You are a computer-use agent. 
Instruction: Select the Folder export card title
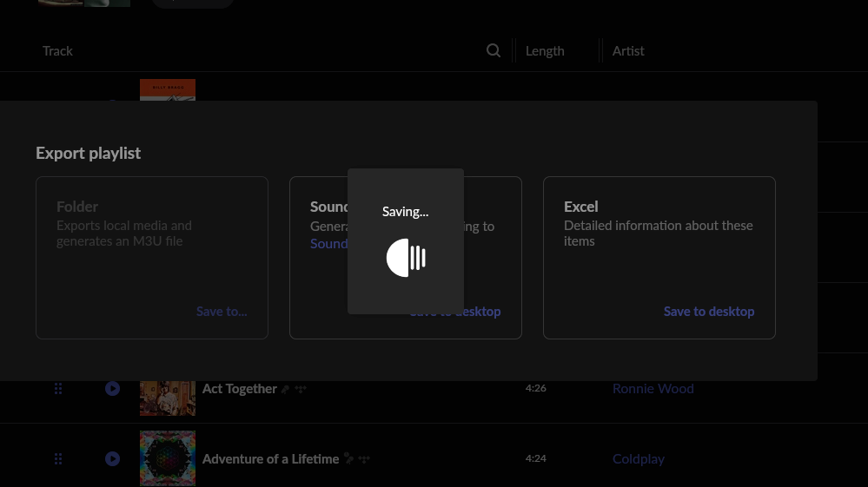(x=77, y=207)
